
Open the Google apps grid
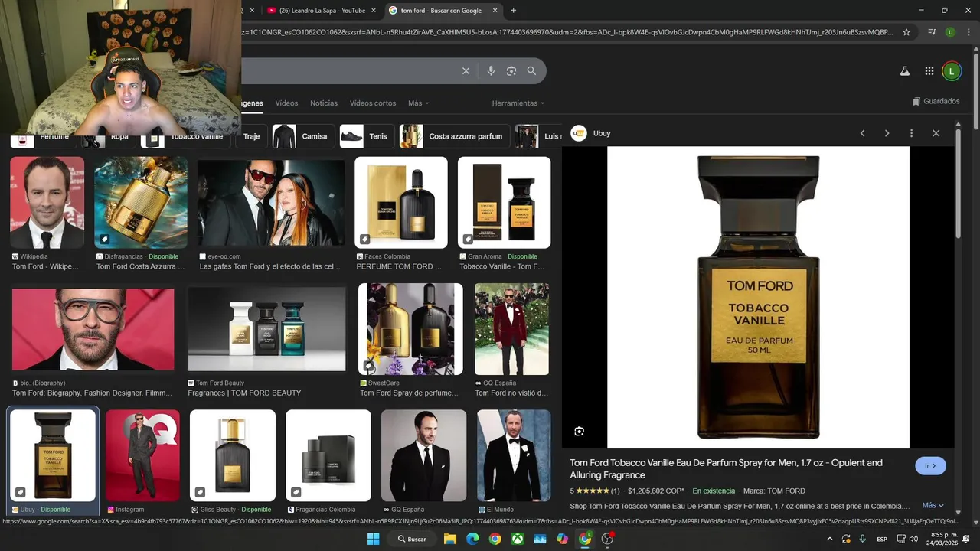tap(929, 71)
